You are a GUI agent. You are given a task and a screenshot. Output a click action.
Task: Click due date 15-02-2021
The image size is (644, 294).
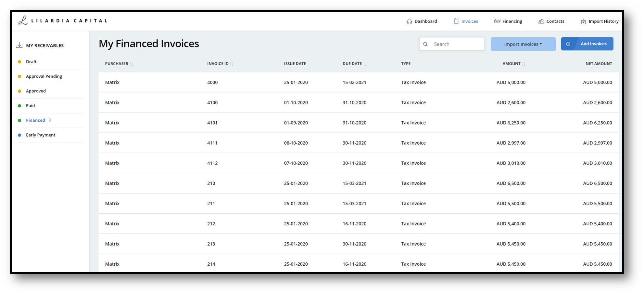point(354,82)
